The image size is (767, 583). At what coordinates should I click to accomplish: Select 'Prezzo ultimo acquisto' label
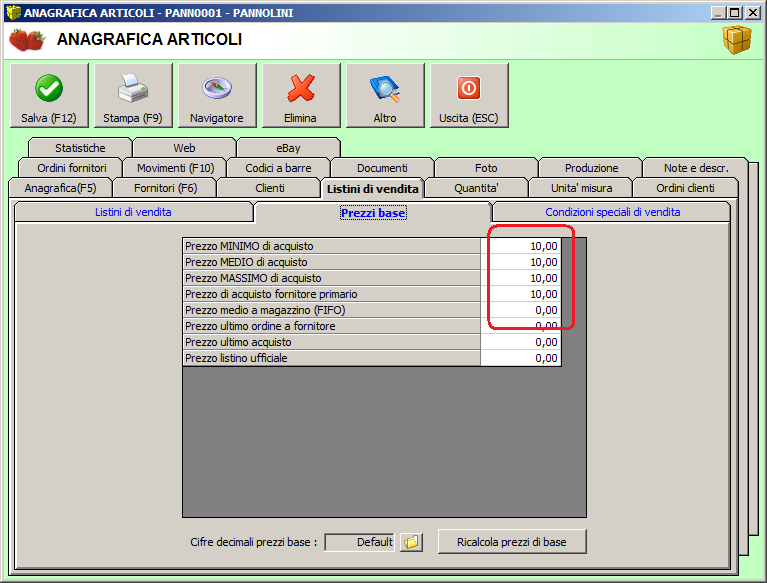331,342
